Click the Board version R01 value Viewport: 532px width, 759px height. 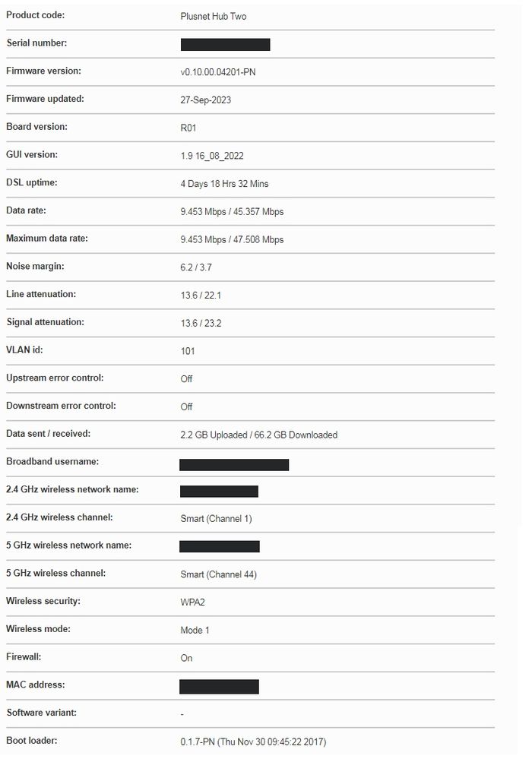pyautogui.click(x=188, y=128)
